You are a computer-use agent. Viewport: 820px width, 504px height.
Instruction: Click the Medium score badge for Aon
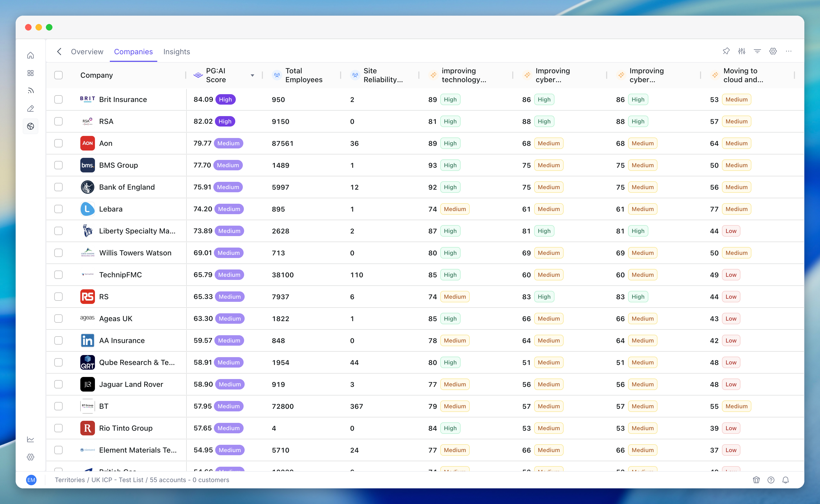click(228, 143)
